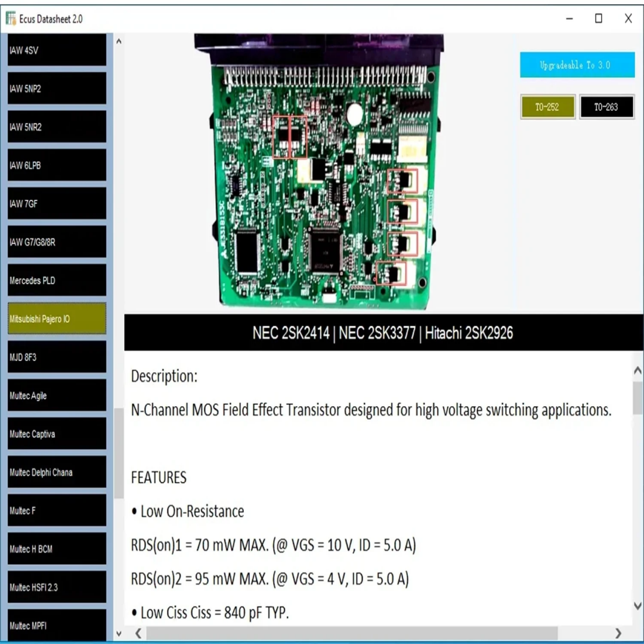Open Multec H BCM entry
Image resolution: width=644 pixels, height=644 pixels.
(x=57, y=549)
